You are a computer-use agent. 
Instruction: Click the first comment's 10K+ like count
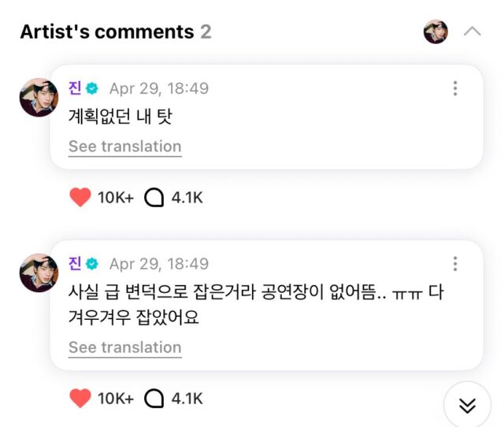click(116, 198)
